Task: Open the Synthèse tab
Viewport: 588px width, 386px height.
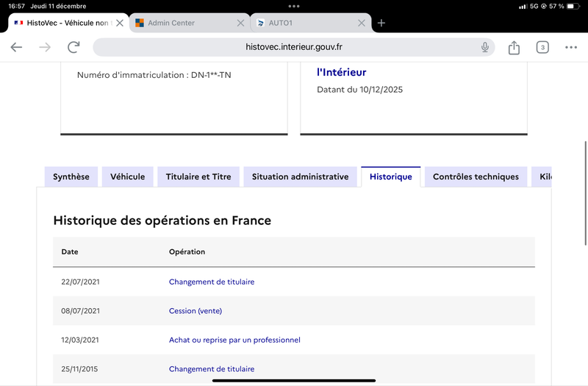Action: point(71,177)
